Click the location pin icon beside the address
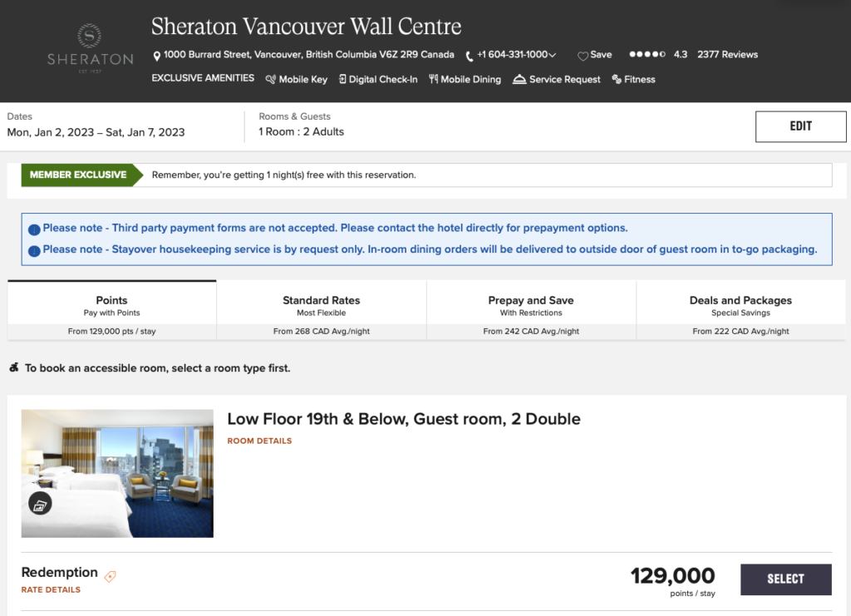Viewport: 851px width, 616px height. click(157, 55)
